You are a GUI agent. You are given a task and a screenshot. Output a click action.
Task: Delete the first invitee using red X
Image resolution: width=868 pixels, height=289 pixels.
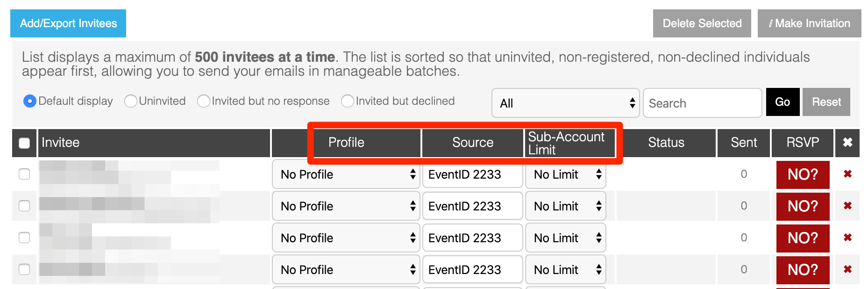coord(847,174)
